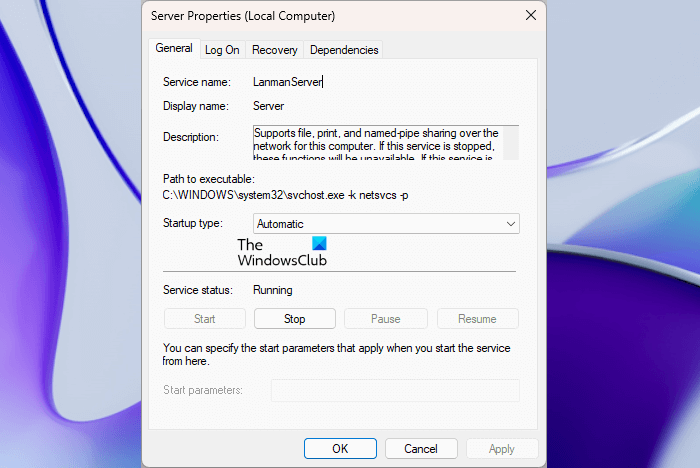Close the Server Properties dialog
This screenshot has width=700, height=468.
pos(531,17)
